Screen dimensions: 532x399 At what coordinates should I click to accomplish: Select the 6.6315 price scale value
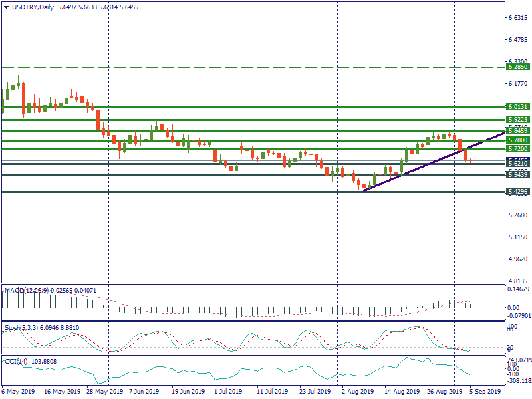tap(517, 19)
